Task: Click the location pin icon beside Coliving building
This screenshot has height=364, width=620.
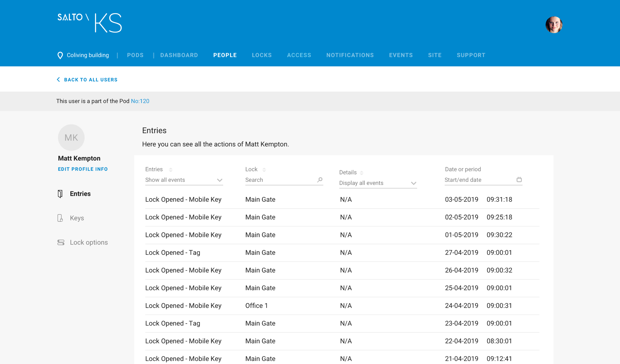Action: [60, 55]
